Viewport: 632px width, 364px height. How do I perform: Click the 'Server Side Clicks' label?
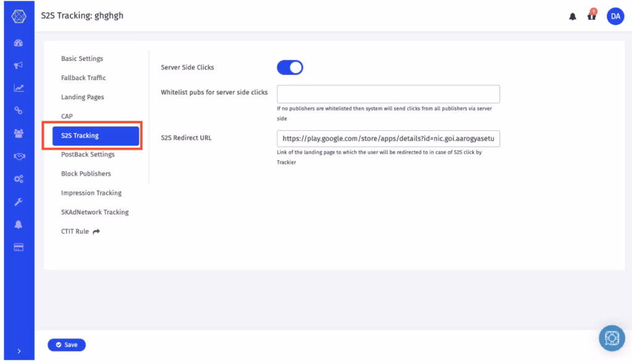coord(188,67)
